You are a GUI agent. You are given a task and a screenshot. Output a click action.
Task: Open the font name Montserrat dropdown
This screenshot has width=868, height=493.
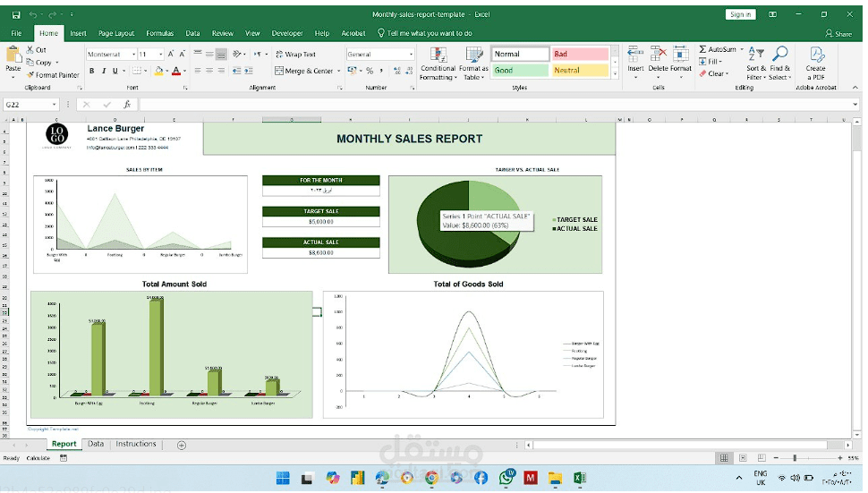point(133,55)
